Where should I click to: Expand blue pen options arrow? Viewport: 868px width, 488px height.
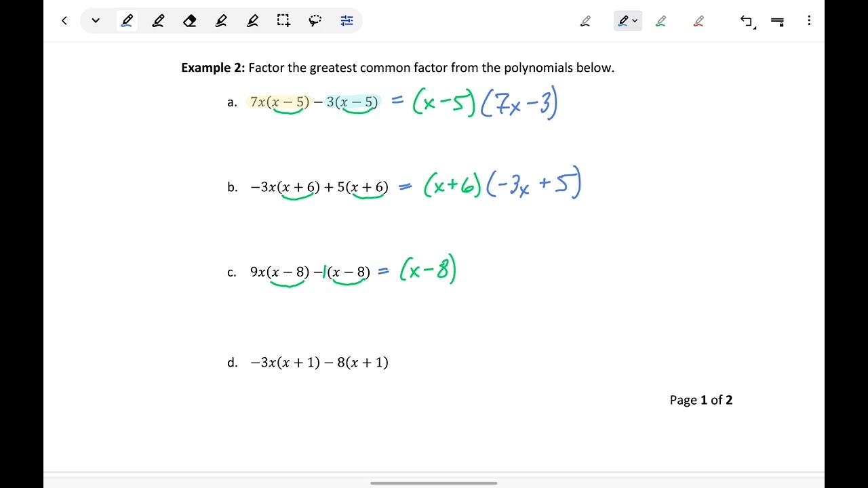[x=635, y=21]
